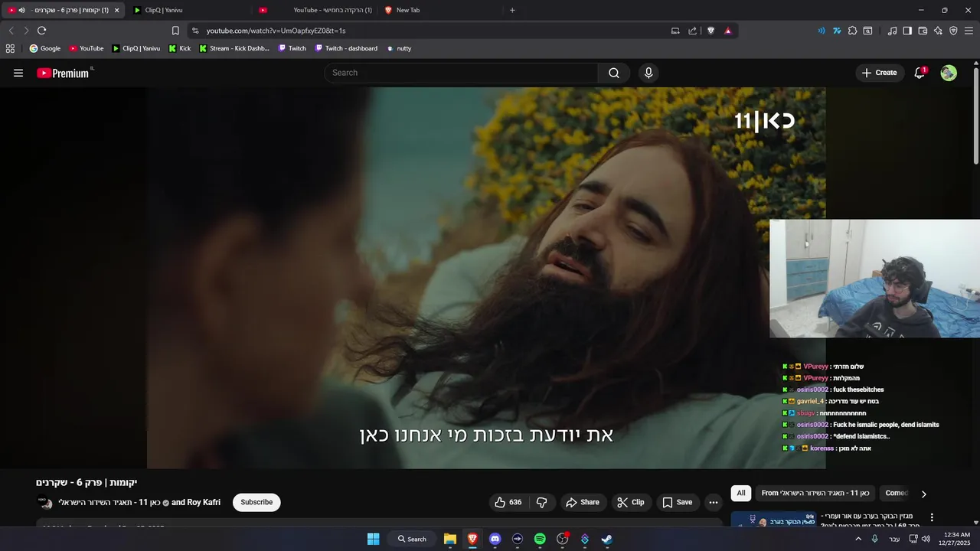Image resolution: width=980 pixels, height=551 pixels.
Task: Open Discord from the taskbar
Action: 495,539
